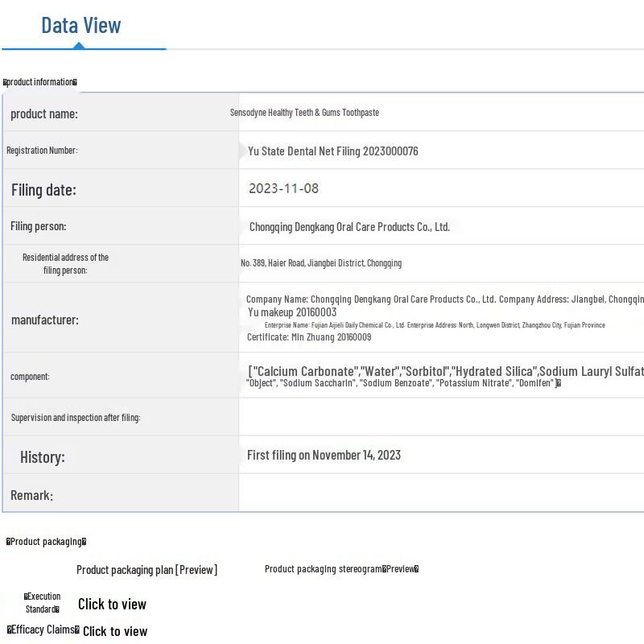Click the History entry First filing on November 14
The height and width of the screenshot is (644, 644).
[324, 456]
